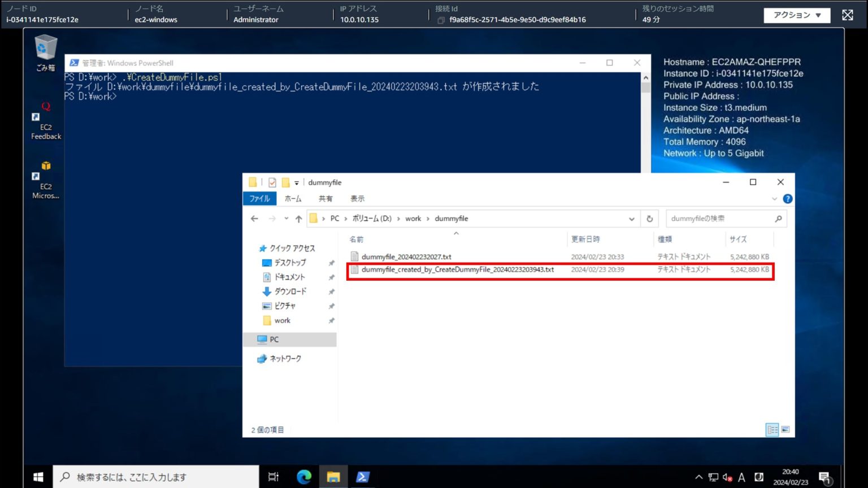The width and height of the screenshot is (868, 488).
Task: Select the ネットワーク item in the sidebar
Action: point(285,358)
